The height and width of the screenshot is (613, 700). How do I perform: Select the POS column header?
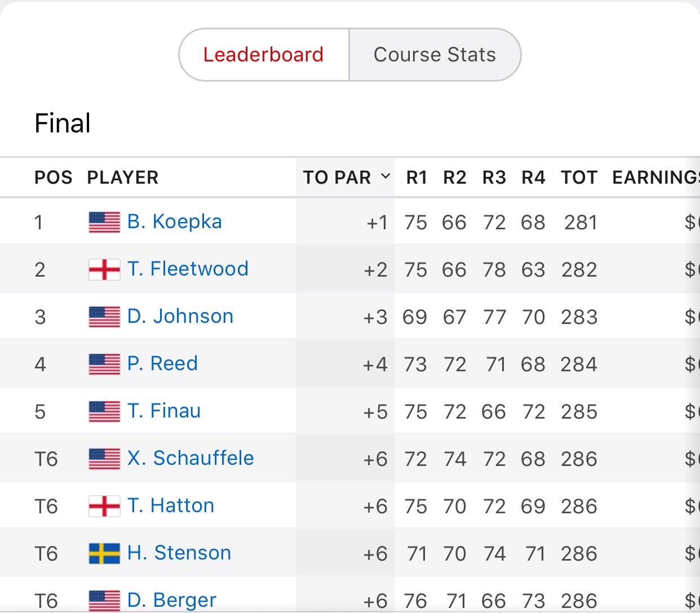pos(54,177)
